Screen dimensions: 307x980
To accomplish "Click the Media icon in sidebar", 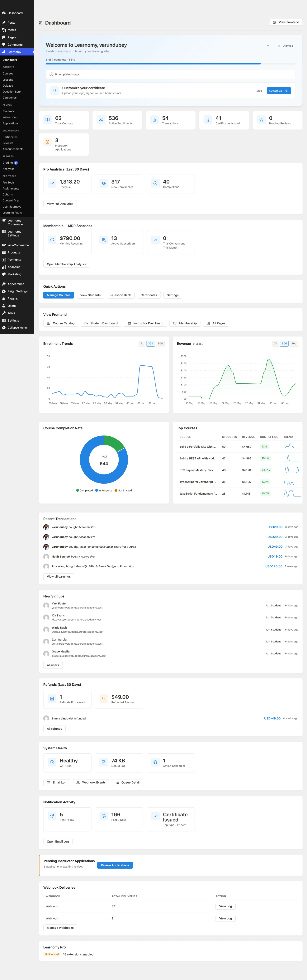I will 4,30.
